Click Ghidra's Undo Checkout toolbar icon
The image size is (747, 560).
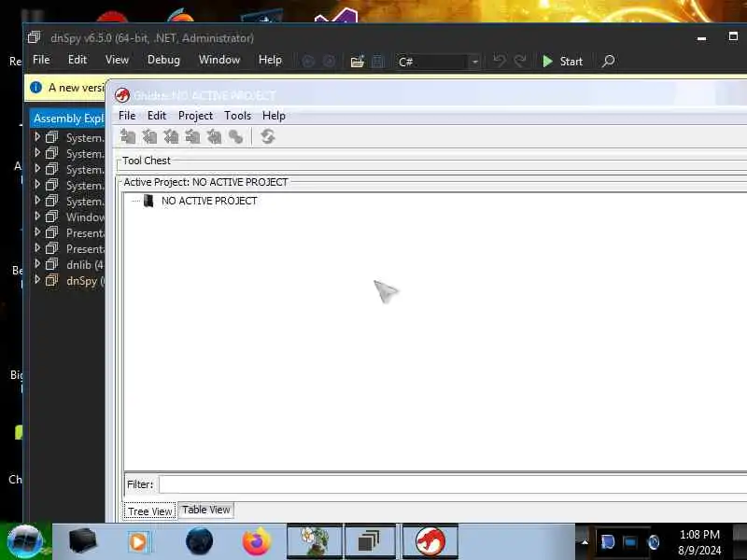point(215,136)
